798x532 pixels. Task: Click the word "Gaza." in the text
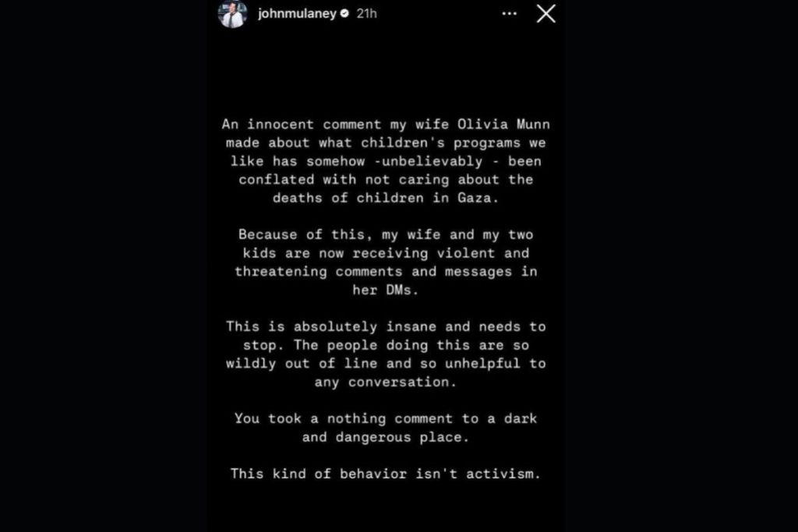[x=478, y=198]
